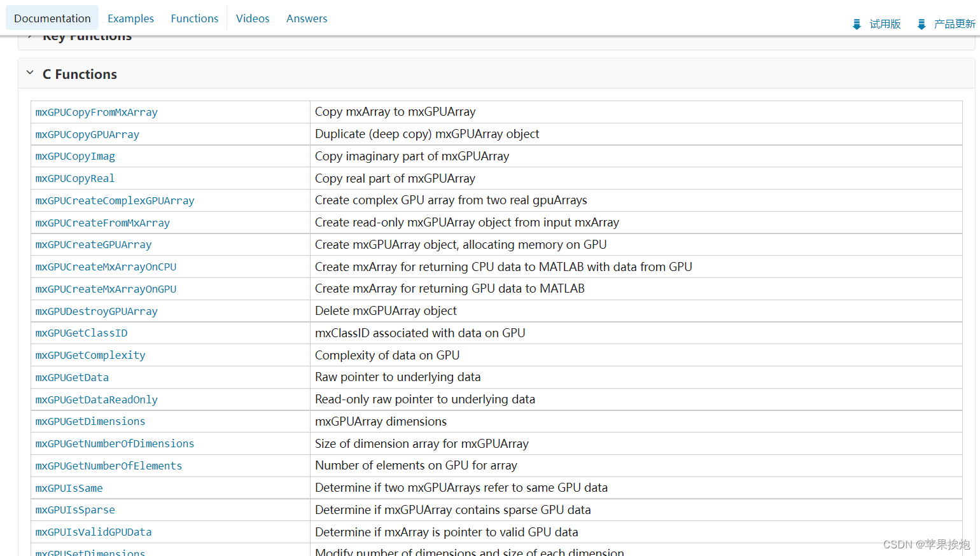The image size is (980, 556).
Task: Open the mxGPUGetDataReadOnly link
Action: click(x=97, y=400)
